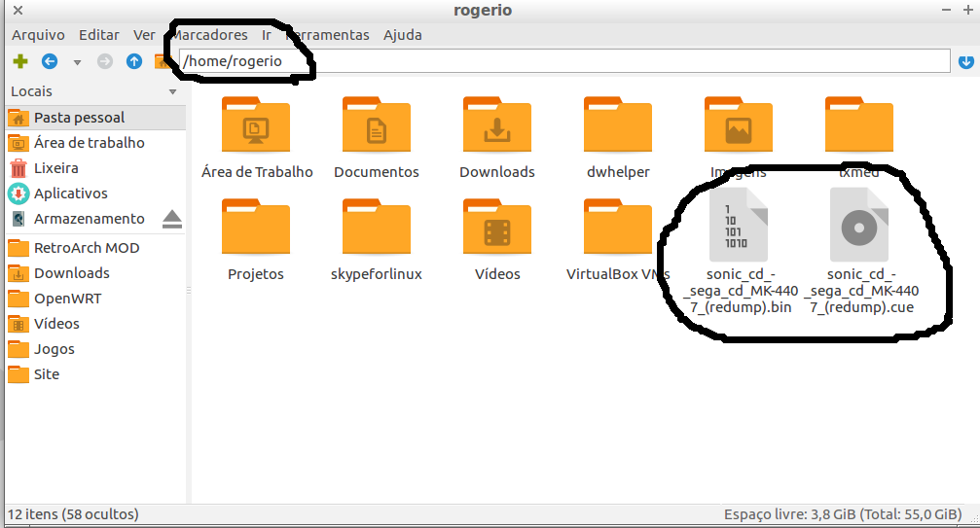
Task: Open the navigation history dropdown arrow
Action: coord(76,62)
